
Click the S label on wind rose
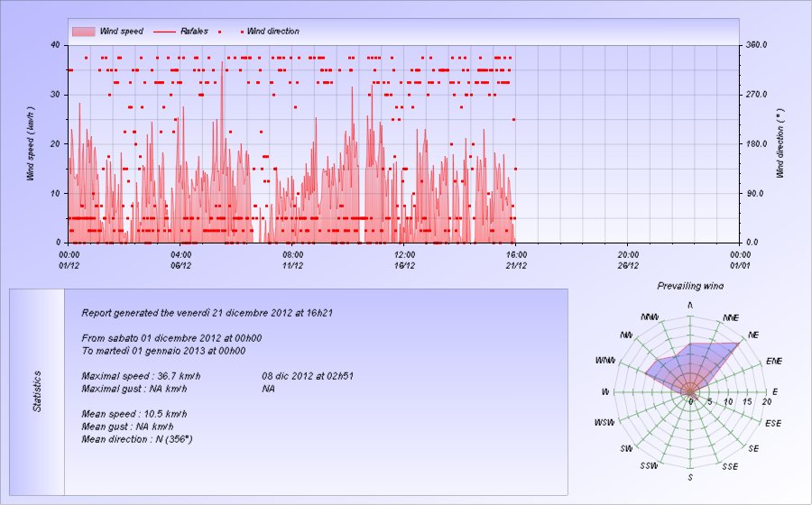[690, 477]
